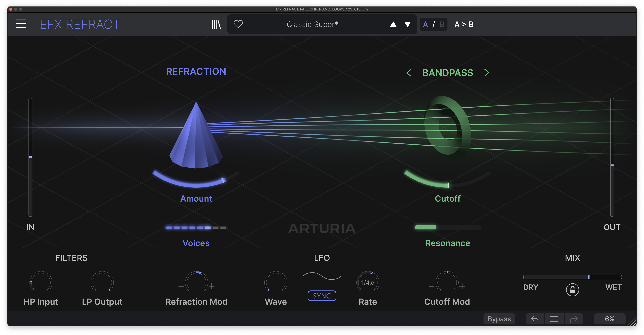This screenshot has width=644, height=335.
Task: Undo the last change
Action: 535,319
